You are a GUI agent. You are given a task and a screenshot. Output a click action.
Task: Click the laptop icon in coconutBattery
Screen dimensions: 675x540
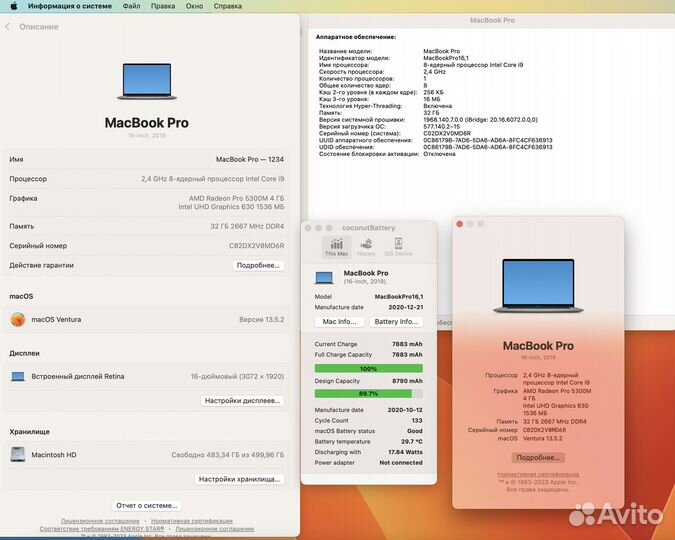(324, 277)
